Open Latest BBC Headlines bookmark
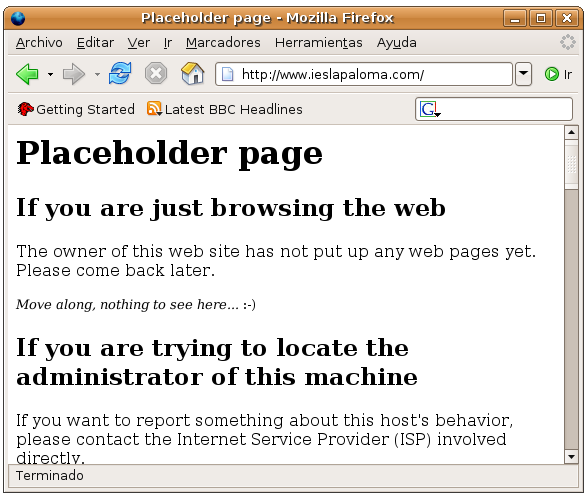The image size is (587, 498). click(225, 109)
